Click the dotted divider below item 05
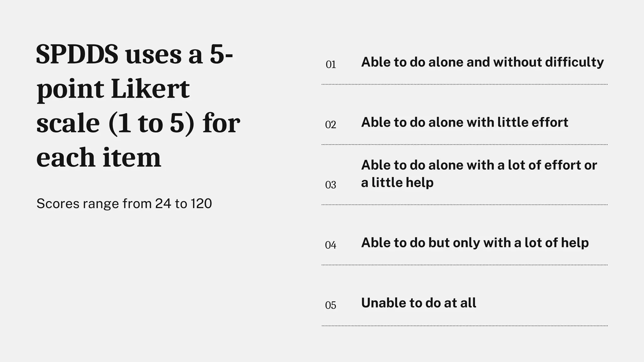Viewport: 644px width, 362px height. 464,326
